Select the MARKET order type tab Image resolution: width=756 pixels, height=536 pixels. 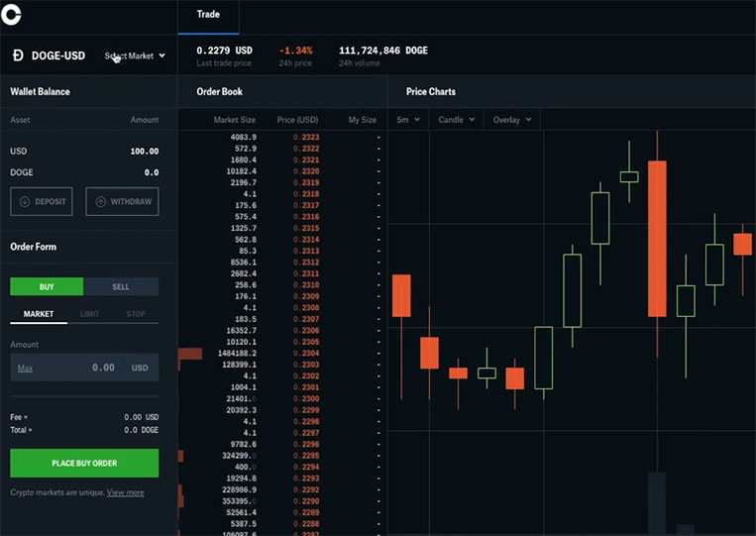(x=39, y=314)
